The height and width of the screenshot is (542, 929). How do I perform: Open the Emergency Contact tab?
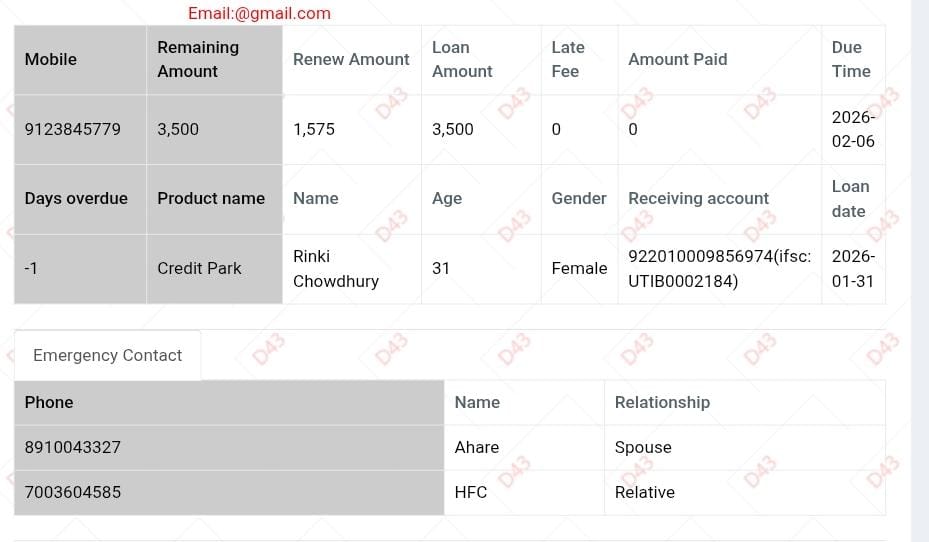point(107,355)
